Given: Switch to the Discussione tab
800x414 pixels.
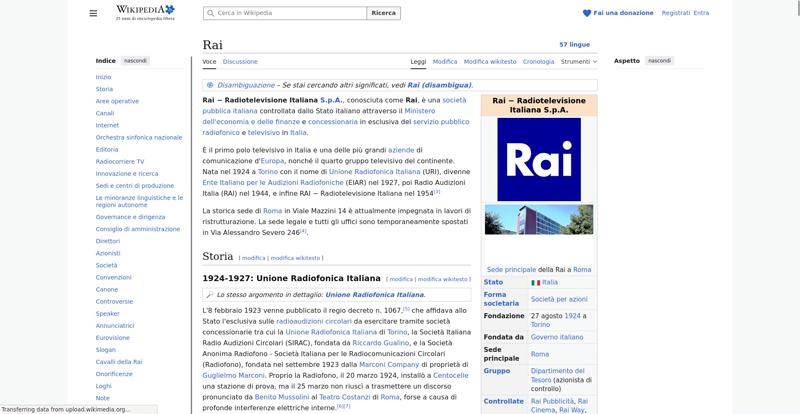Looking at the screenshot, I should coord(240,61).
